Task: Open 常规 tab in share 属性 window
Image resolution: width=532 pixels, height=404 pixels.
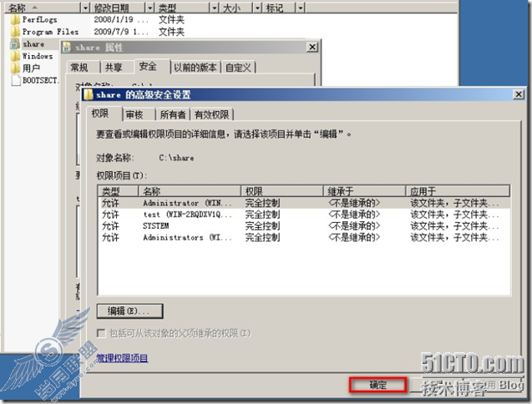Action: coord(84,68)
